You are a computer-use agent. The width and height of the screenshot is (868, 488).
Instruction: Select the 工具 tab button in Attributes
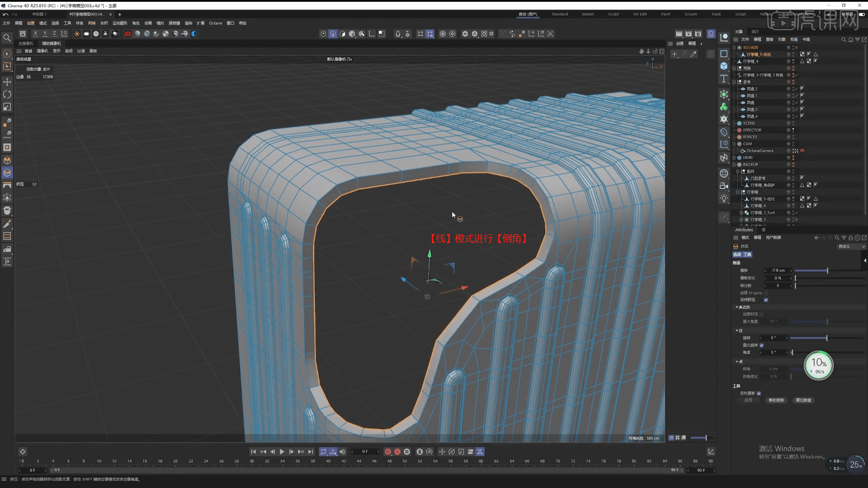point(747,254)
